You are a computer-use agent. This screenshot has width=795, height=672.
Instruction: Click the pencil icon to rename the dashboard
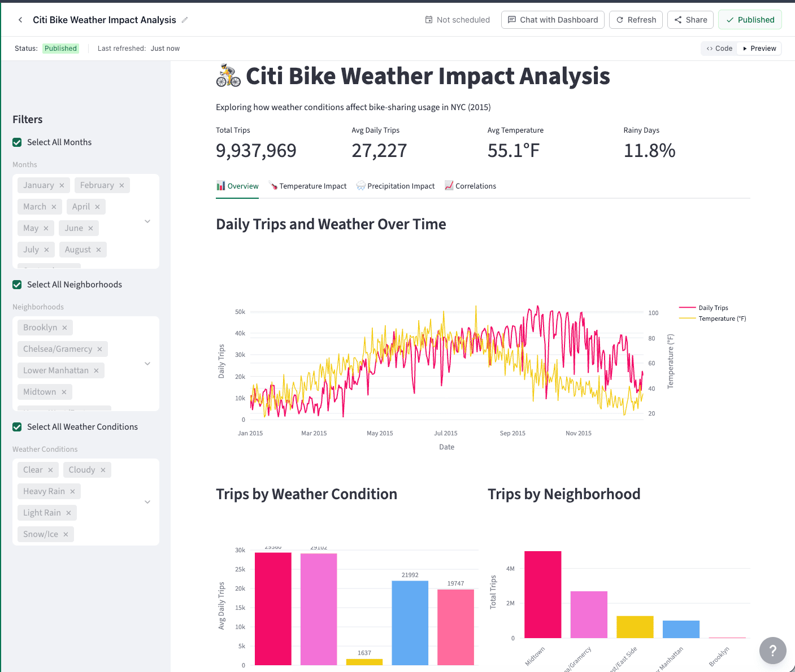(x=185, y=19)
